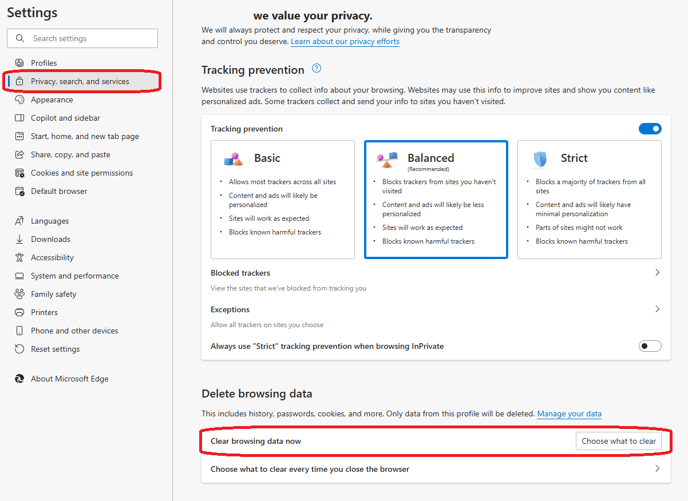Image resolution: width=688 pixels, height=501 pixels.
Task: Click the Appearance palette icon
Action: tap(19, 100)
